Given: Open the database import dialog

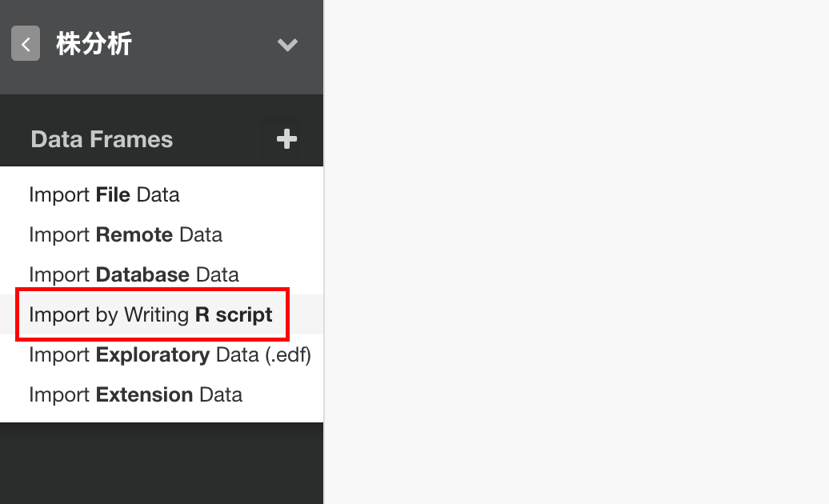Looking at the screenshot, I should [133, 274].
